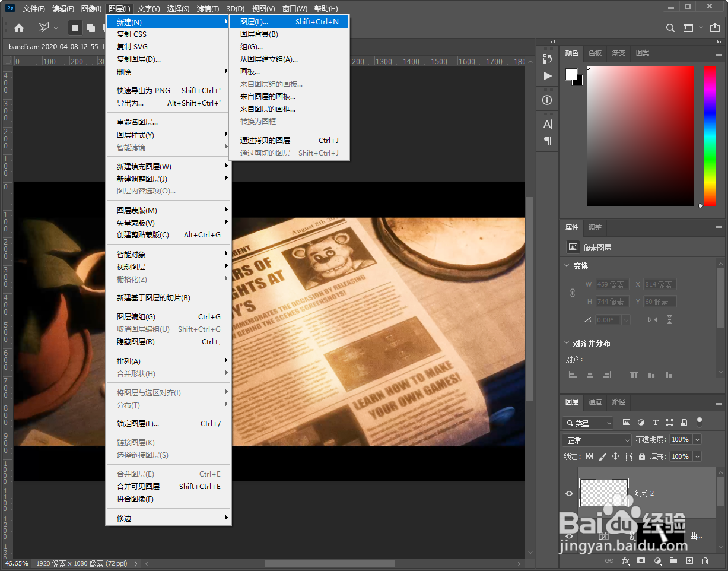
Task: Open the History panel icon
Action: click(x=548, y=59)
